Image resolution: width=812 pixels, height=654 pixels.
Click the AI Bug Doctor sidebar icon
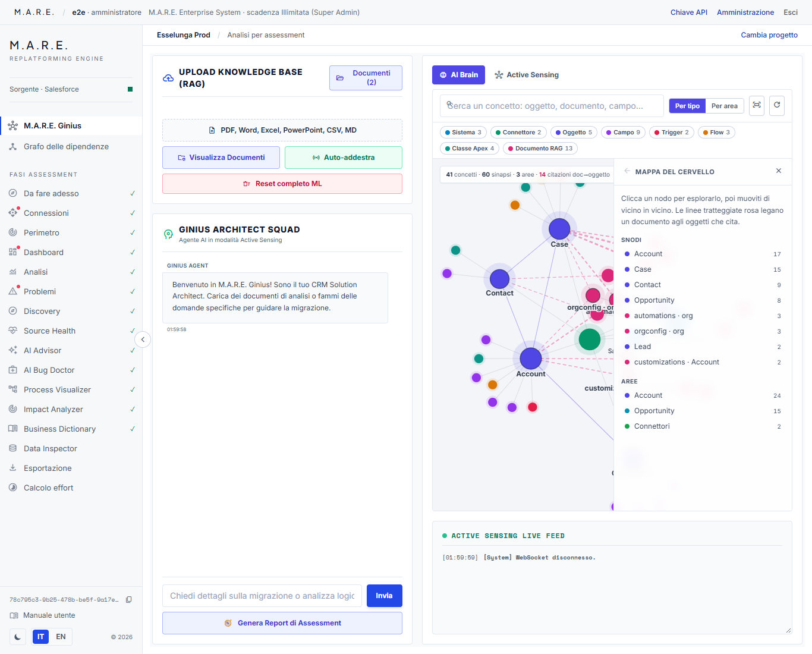point(13,370)
